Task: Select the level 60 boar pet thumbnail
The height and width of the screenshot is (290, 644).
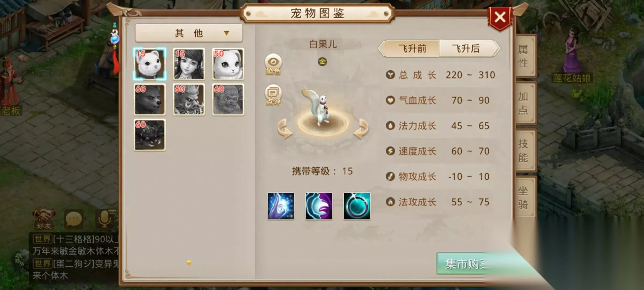Action: point(189,99)
